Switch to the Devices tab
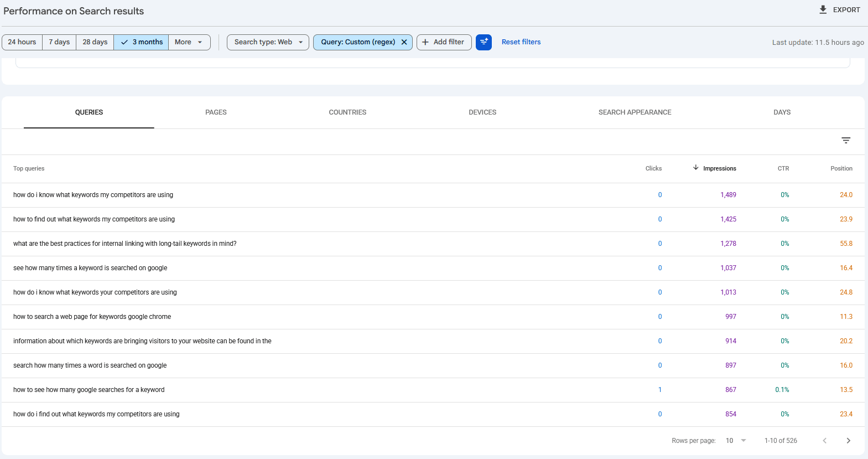This screenshot has height=459, width=868. (482, 112)
